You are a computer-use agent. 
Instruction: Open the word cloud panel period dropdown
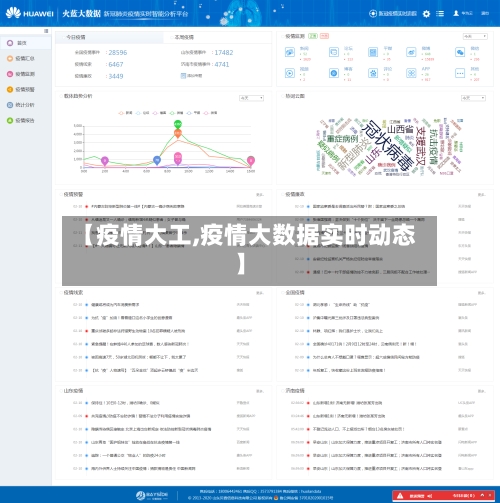[473, 98]
